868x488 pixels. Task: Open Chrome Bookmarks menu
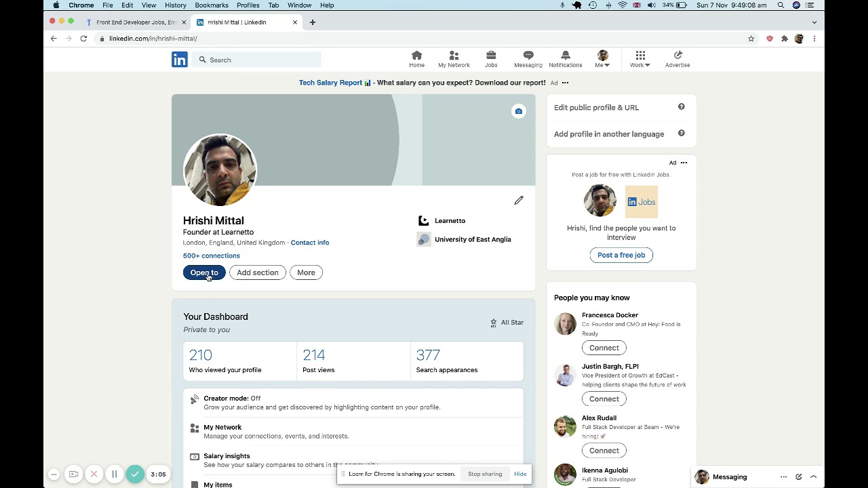212,5
